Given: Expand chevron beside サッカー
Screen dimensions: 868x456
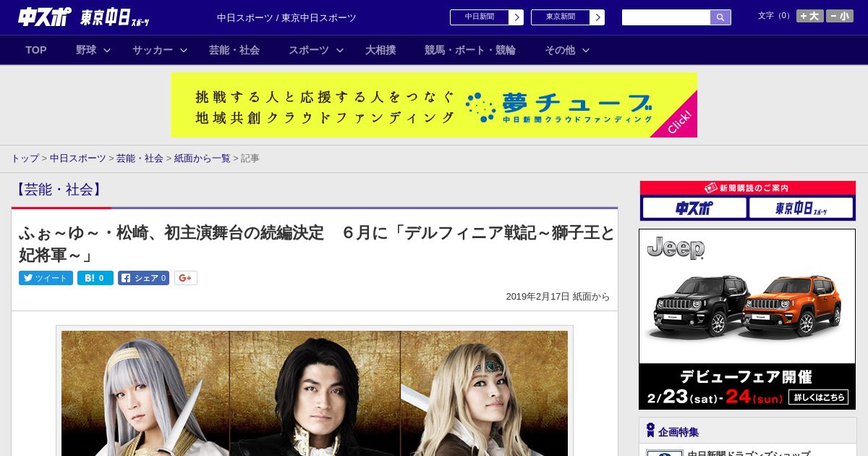Looking at the screenshot, I should [184, 50].
